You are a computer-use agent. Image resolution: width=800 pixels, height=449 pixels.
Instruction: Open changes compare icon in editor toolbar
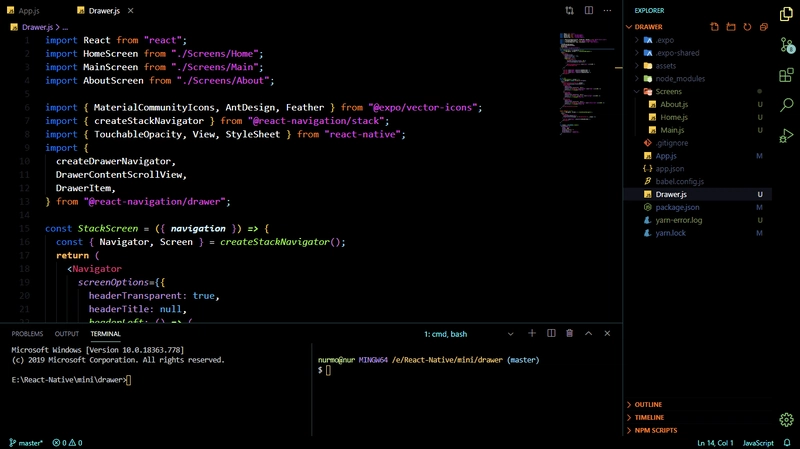[569, 10]
